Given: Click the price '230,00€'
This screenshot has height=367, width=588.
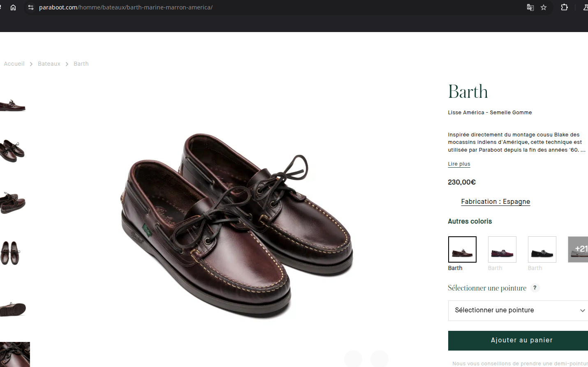Looking at the screenshot, I should click(x=462, y=182).
